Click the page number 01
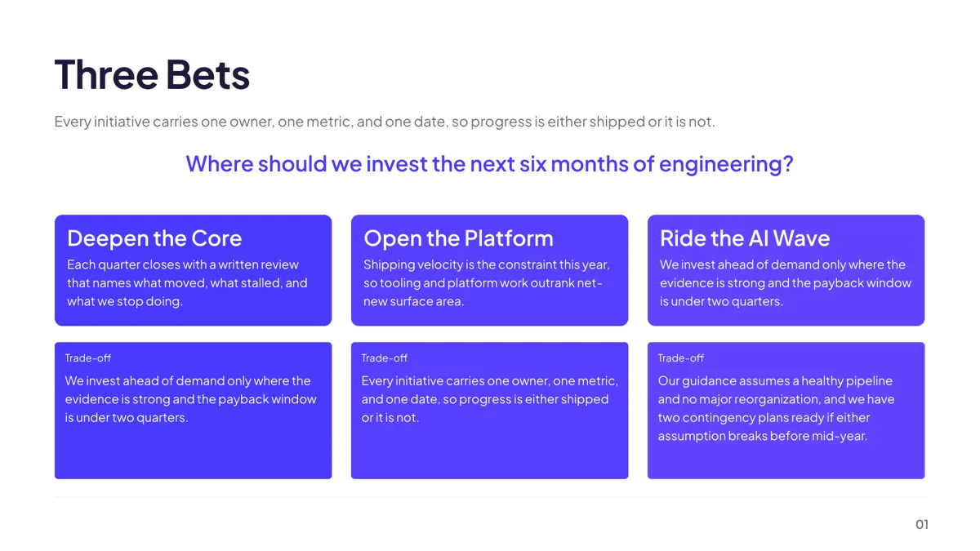 pyautogui.click(x=922, y=525)
